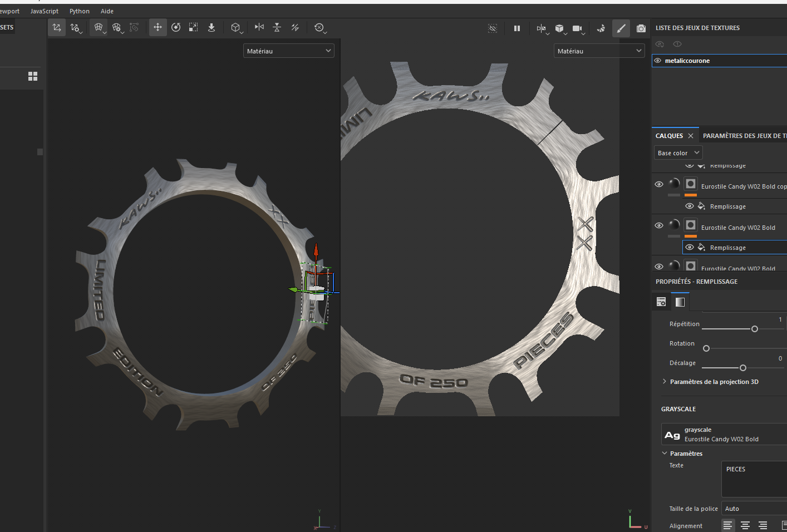Select the paint brush mode icon
The image size is (787, 532).
(x=621, y=28)
